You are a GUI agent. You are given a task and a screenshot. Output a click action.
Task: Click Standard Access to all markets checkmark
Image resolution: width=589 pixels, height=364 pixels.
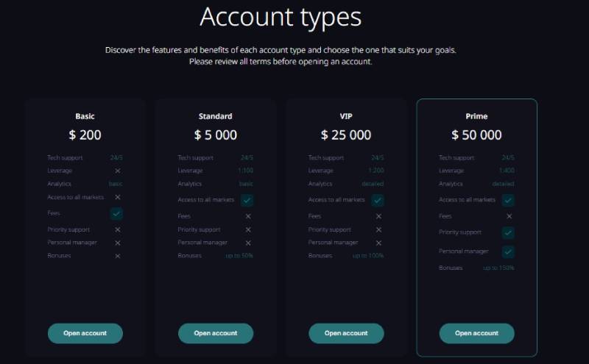(x=247, y=200)
